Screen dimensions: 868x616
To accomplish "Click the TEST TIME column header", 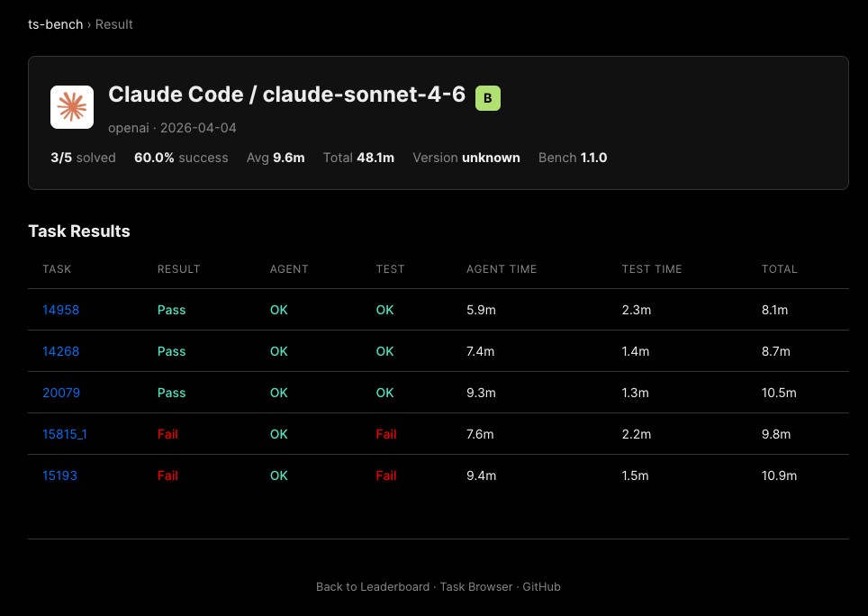I will 652,269.
